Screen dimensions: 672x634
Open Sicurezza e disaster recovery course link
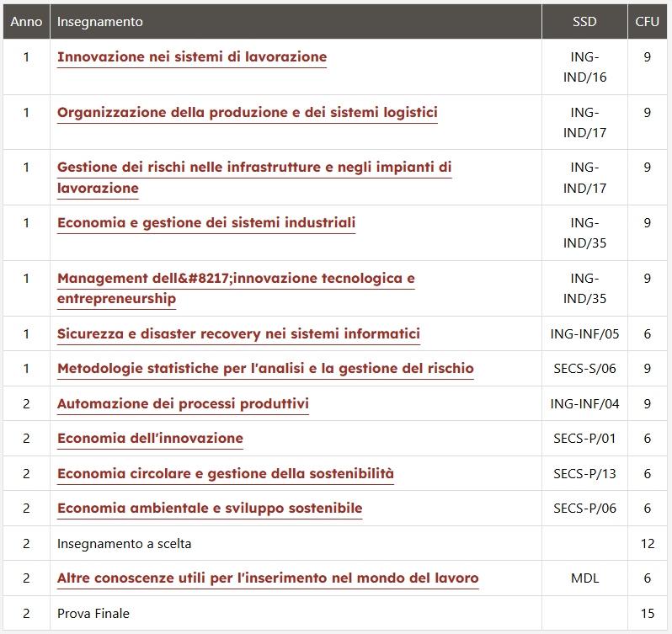(x=238, y=333)
